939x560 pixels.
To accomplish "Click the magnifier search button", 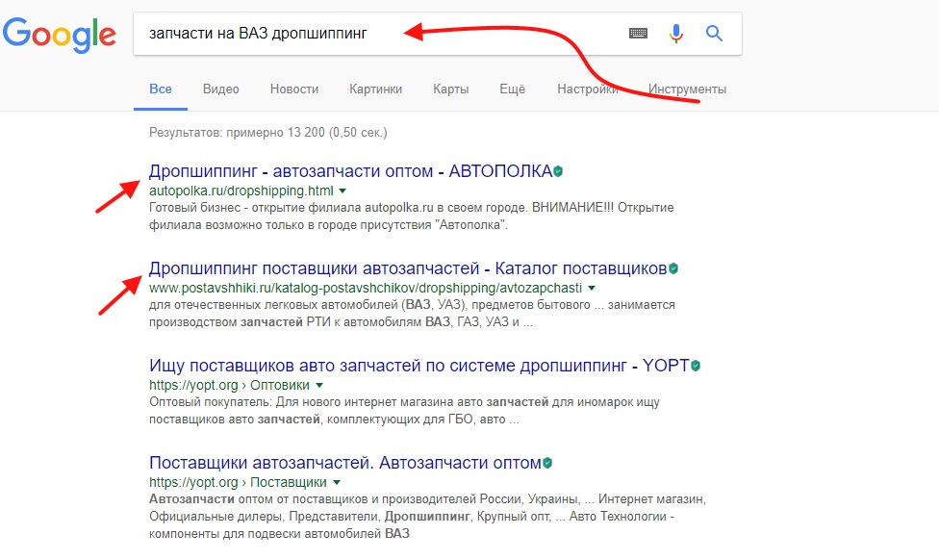I will coord(714,33).
